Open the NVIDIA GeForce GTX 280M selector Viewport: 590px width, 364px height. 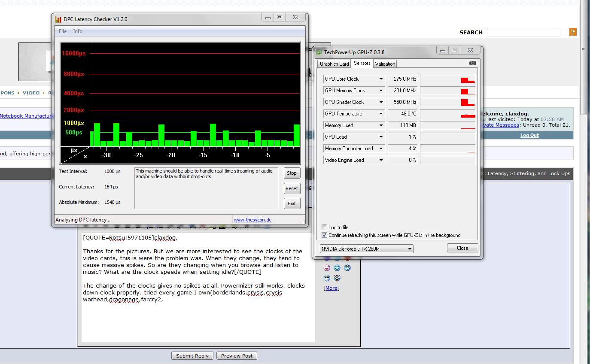pos(367,249)
